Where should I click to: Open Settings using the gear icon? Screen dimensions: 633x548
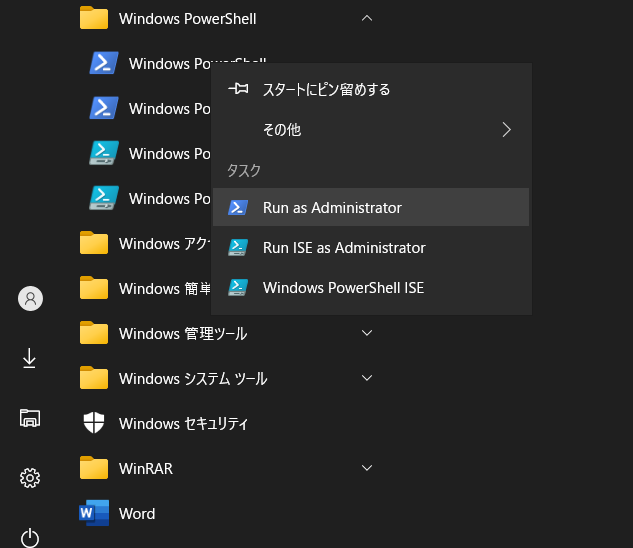click(x=30, y=478)
